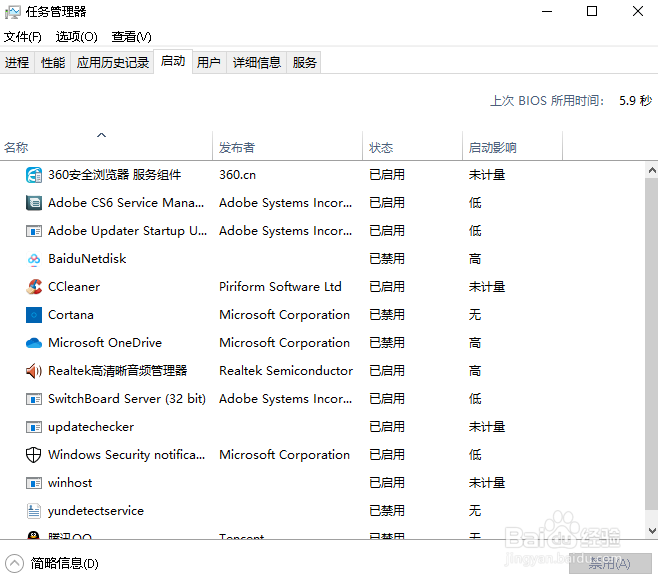Screen dimensions: 658x581
Task: Open the 查看(V) menu
Action: pos(131,37)
